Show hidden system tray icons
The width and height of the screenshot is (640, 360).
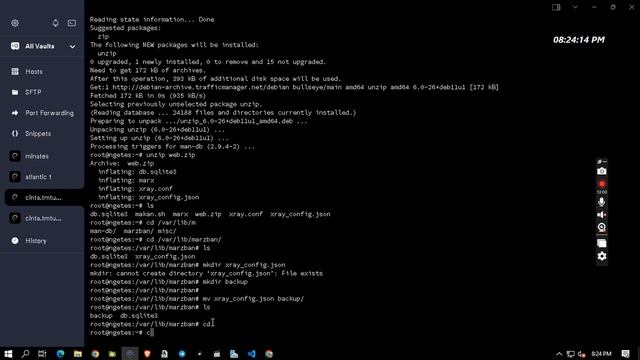559,354
